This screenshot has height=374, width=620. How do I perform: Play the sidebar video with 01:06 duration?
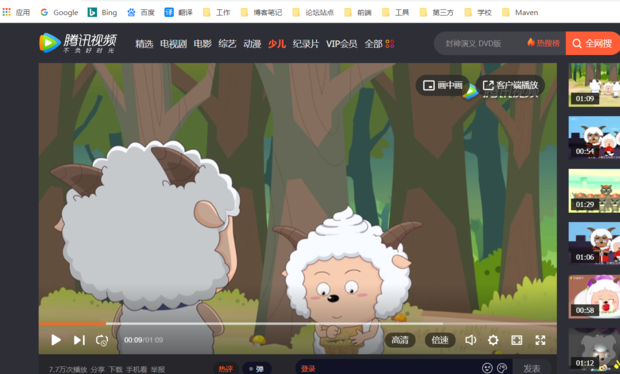click(594, 244)
